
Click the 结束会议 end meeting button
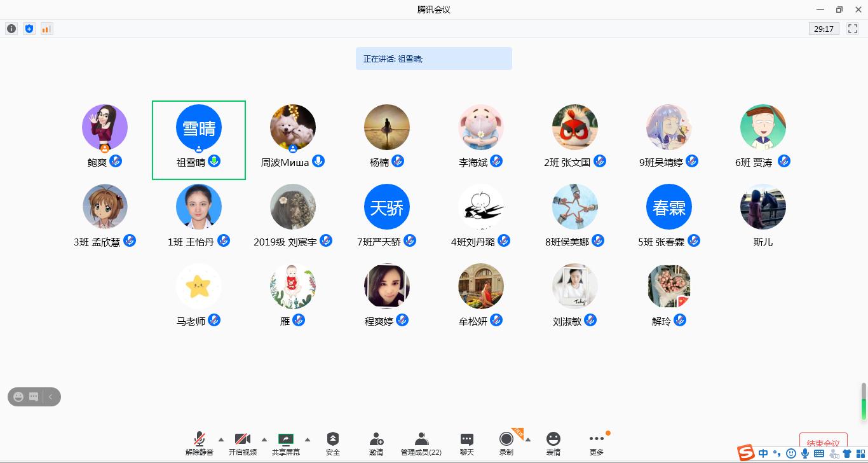click(823, 443)
